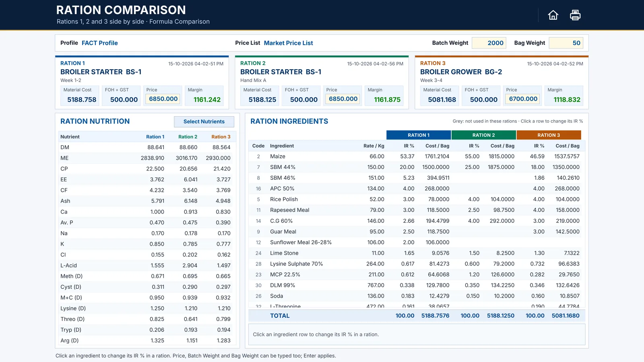
Task: Click the Ration 3 ingredients column header
Action: click(549, 135)
